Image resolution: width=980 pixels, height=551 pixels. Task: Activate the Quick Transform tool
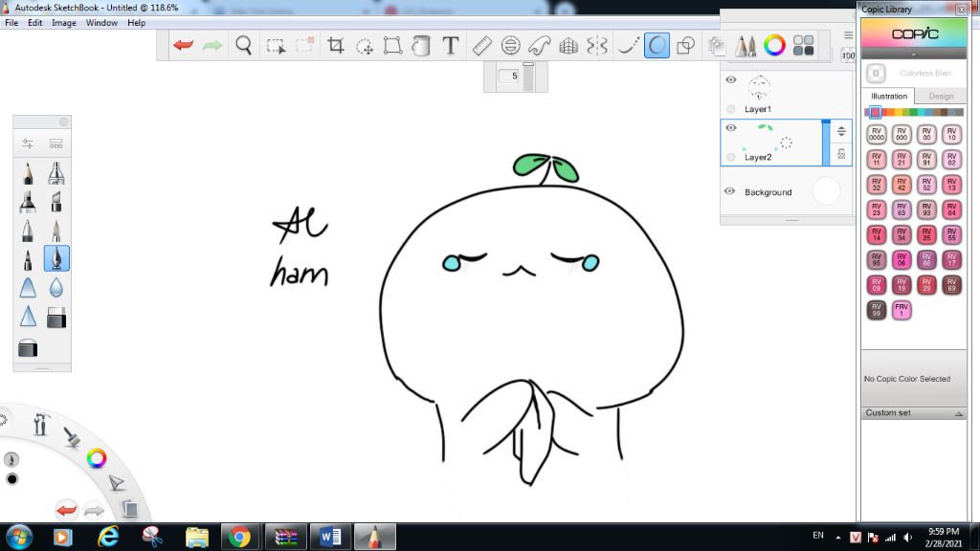tap(365, 46)
